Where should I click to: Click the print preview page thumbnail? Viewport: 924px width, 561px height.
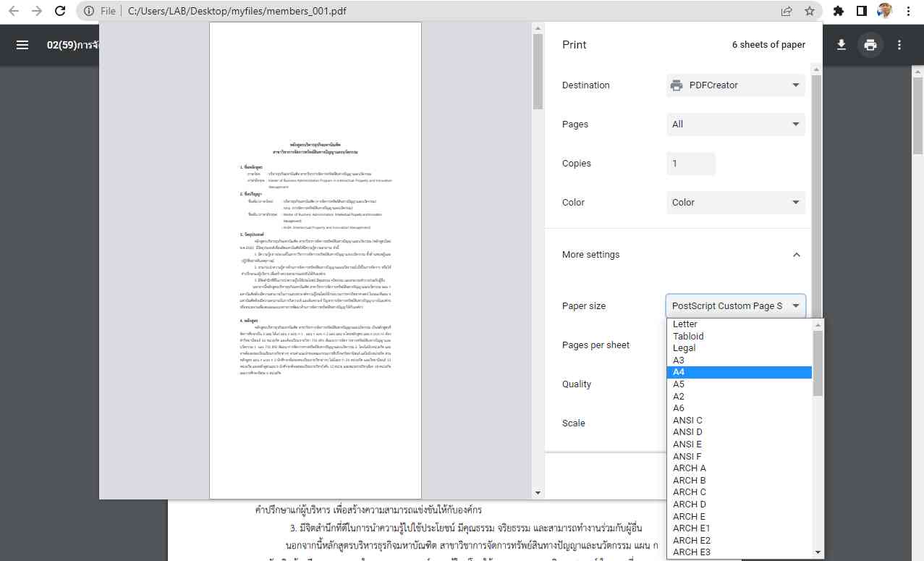315,261
